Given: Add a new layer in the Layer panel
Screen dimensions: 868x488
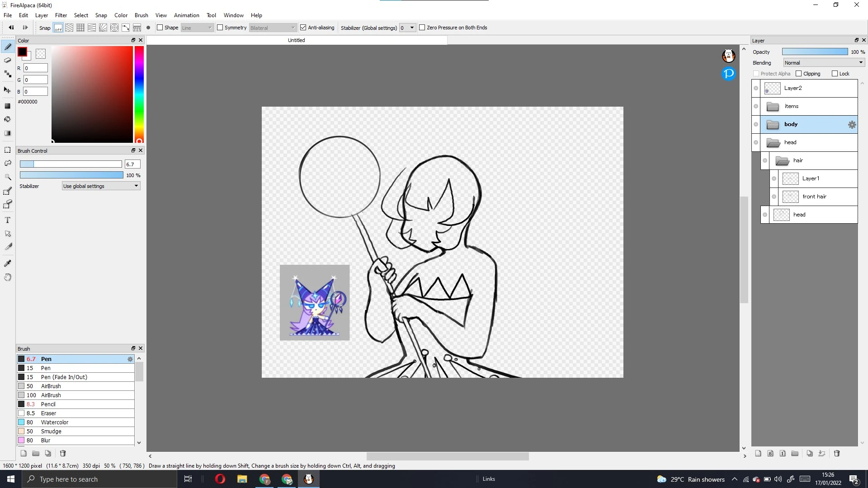Looking at the screenshot, I should (758, 453).
